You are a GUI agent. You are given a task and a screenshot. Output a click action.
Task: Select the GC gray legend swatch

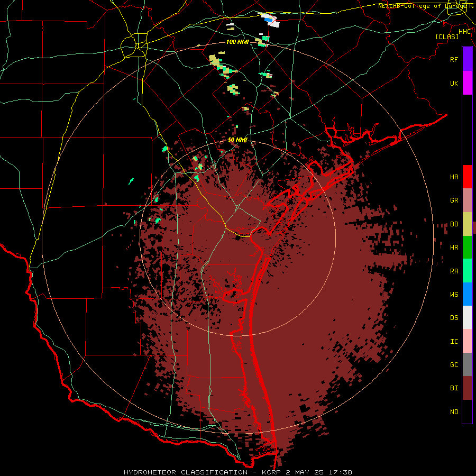(x=467, y=364)
